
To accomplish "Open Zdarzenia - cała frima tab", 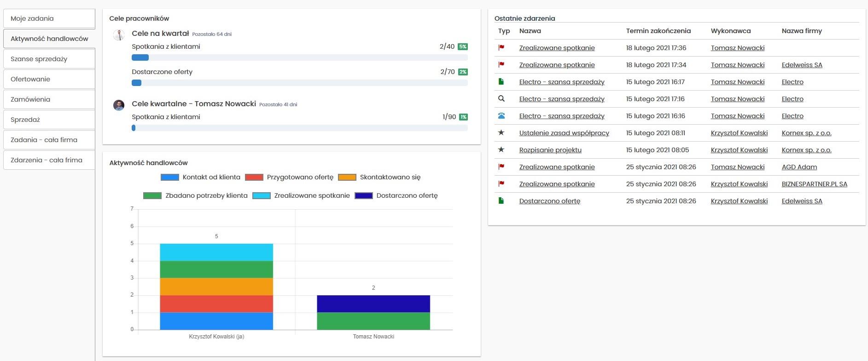I will click(x=49, y=160).
